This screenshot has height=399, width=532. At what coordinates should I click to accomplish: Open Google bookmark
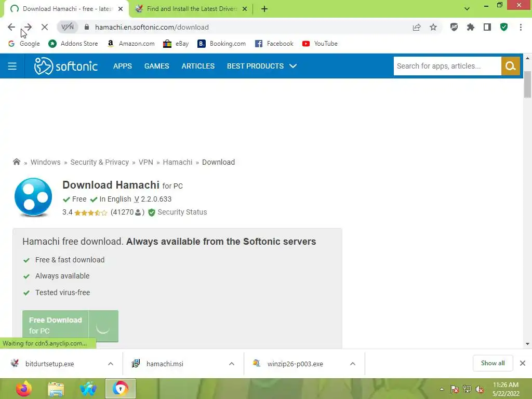point(24,44)
